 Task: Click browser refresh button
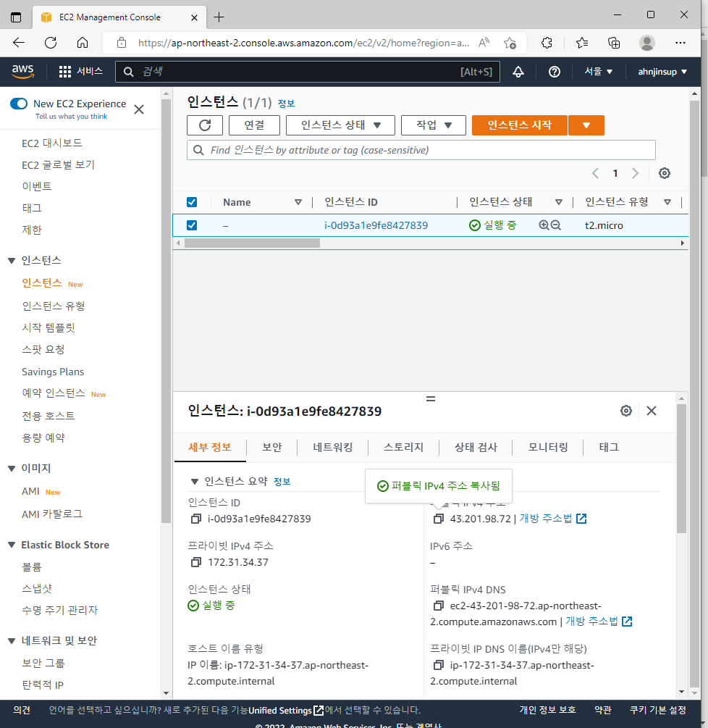point(51,43)
